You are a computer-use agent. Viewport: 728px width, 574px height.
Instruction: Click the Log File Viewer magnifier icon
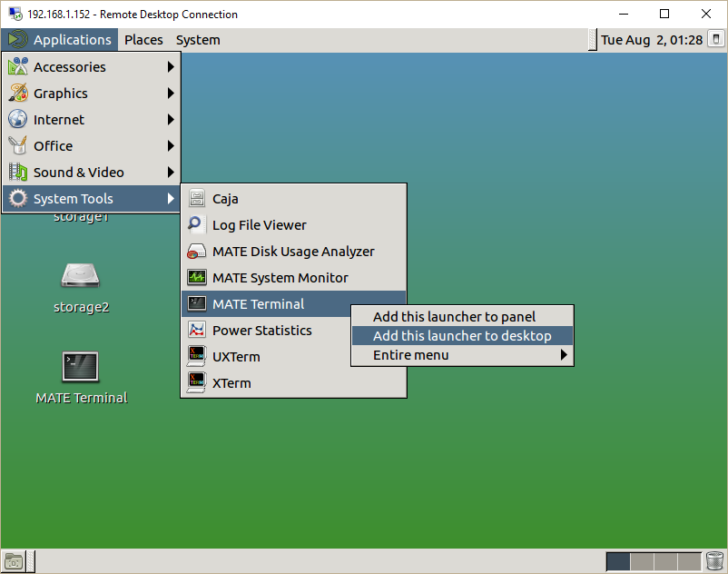[x=196, y=224]
